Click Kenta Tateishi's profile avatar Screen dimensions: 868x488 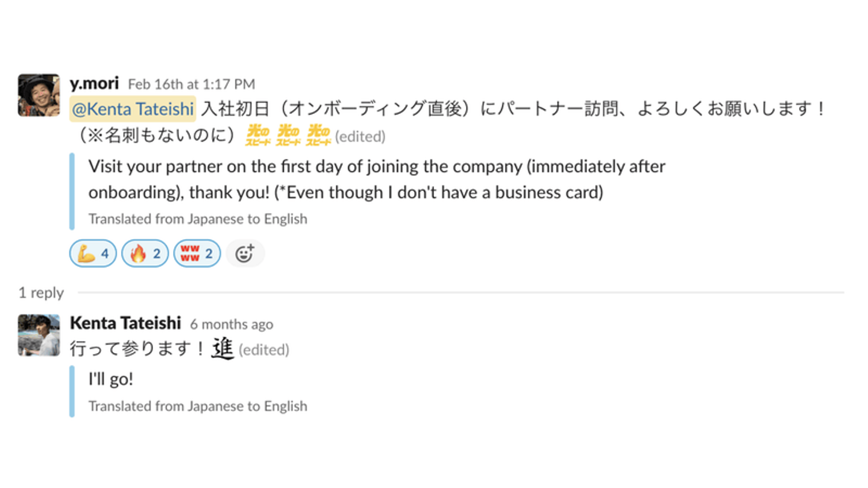pos(39,335)
